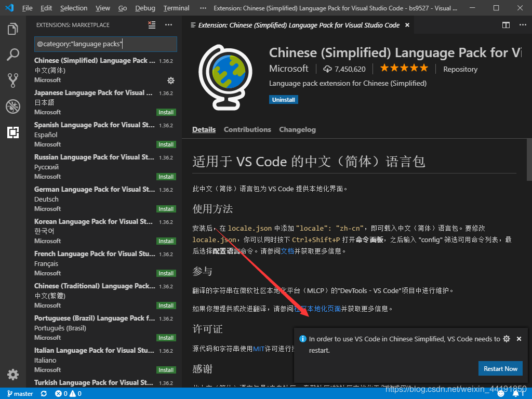
Task: Click the Microsoft publisher link
Action: pos(289,69)
